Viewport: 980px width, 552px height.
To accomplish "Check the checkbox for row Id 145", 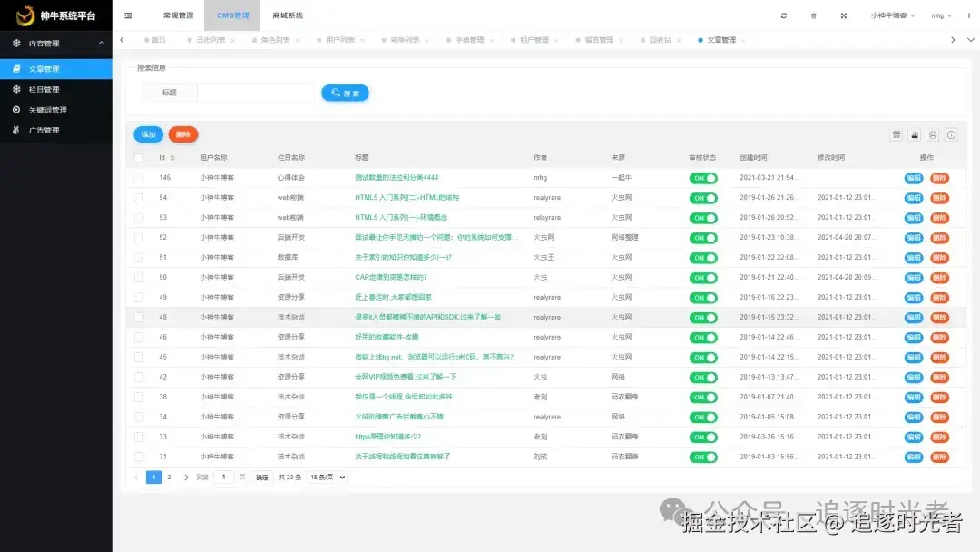I will 139,178.
